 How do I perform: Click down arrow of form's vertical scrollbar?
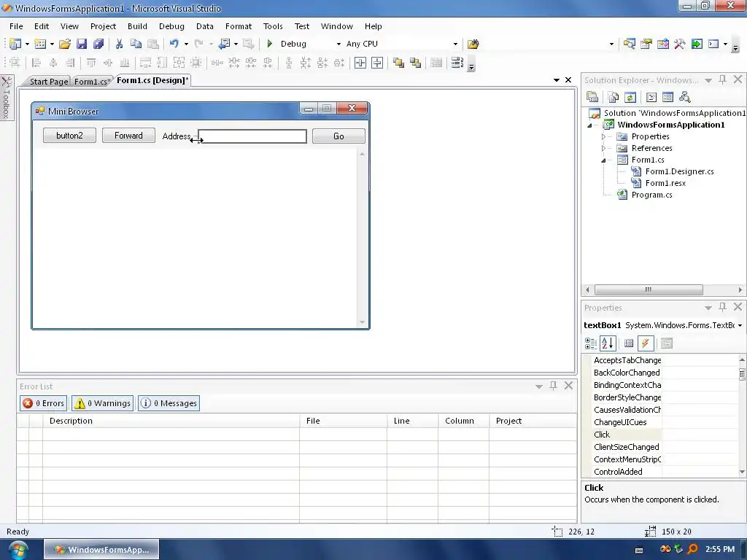point(362,322)
